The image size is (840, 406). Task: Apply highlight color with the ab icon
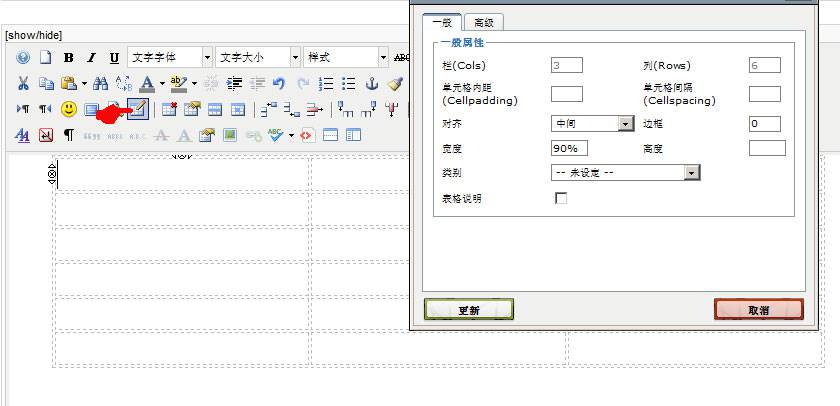coord(178,83)
